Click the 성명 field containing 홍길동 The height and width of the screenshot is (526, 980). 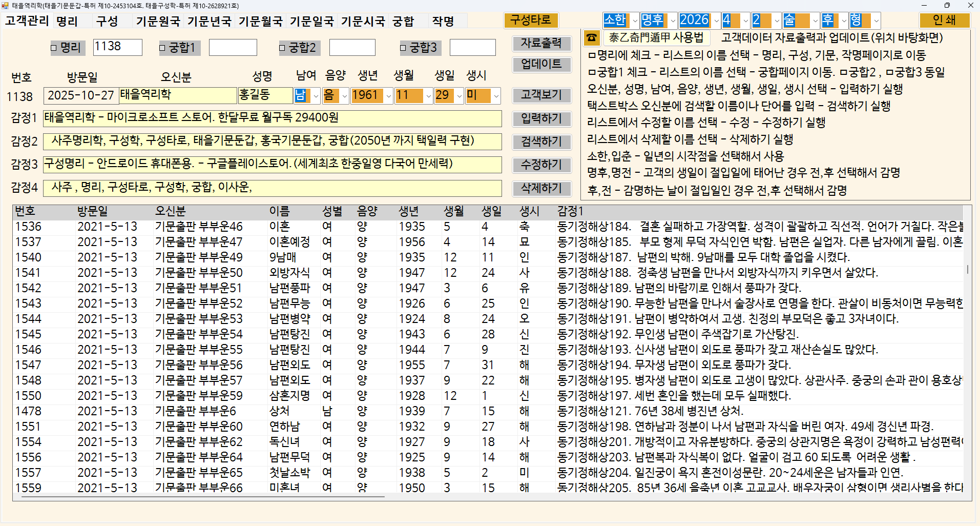coord(265,95)
